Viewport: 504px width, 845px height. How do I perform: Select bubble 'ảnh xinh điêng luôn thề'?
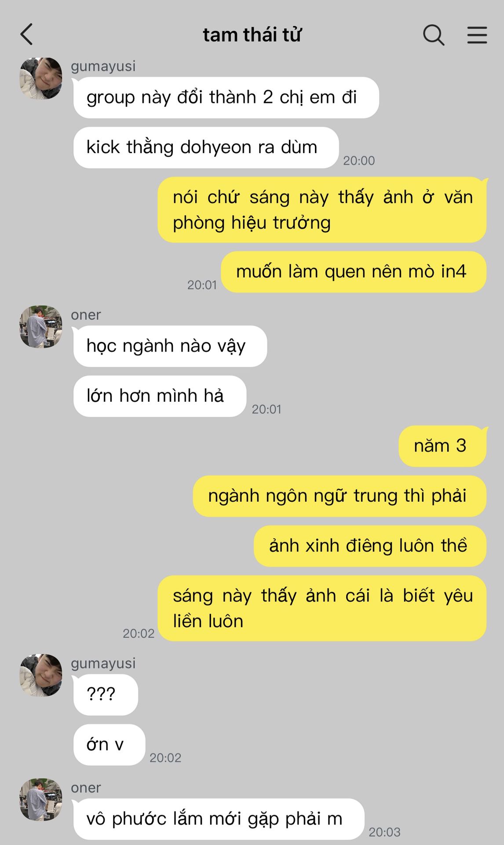click(370, 546)
